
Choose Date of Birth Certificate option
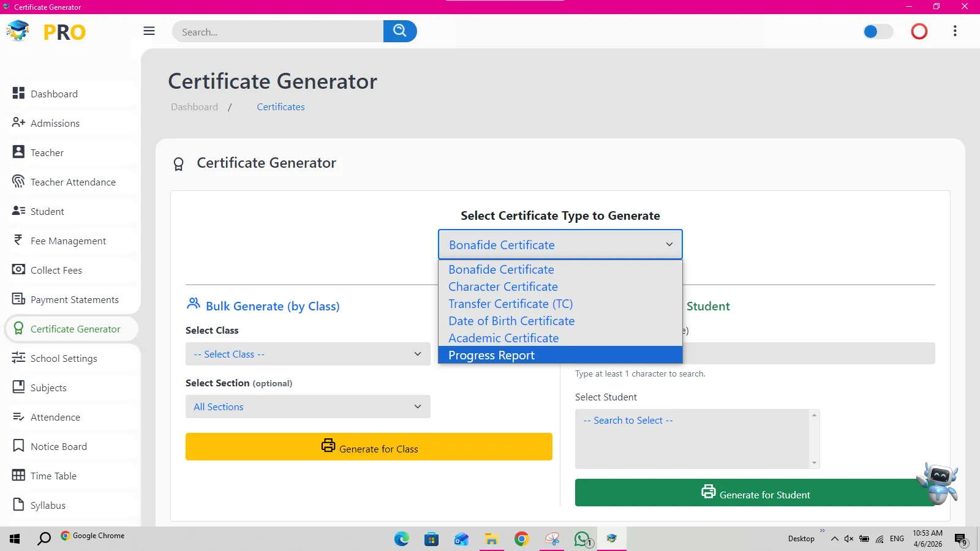click(x=560, y=321)
